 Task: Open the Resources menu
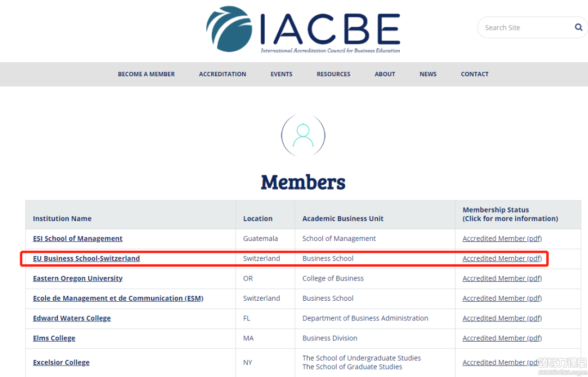pos(333,74)
